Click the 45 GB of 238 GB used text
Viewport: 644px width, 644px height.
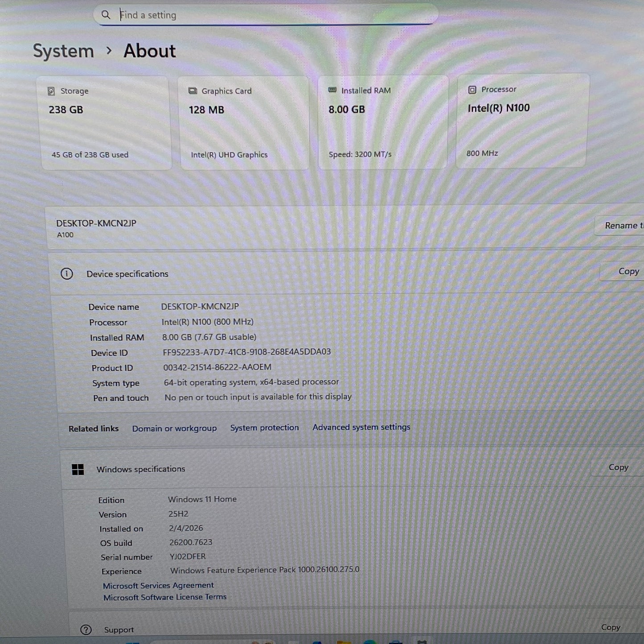coord(90,155)
